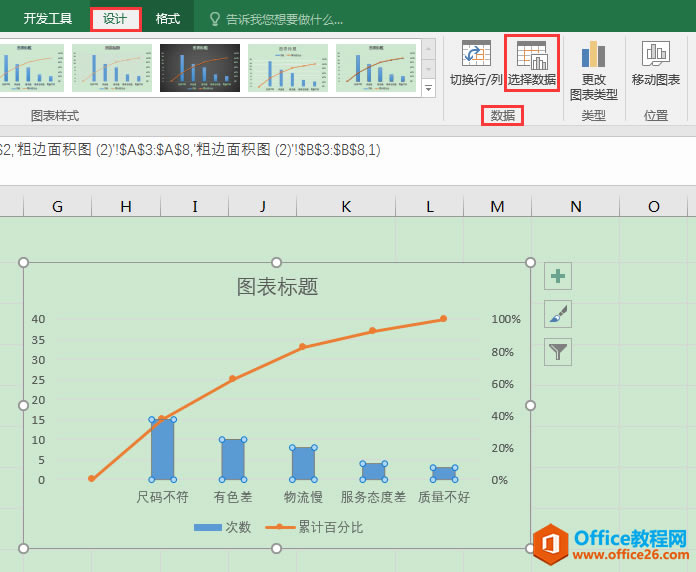The width and height of the screenshot is (696, 572).
Task: Click the 告诉我您想要做什么 search box
Action: tap(284, 20)
